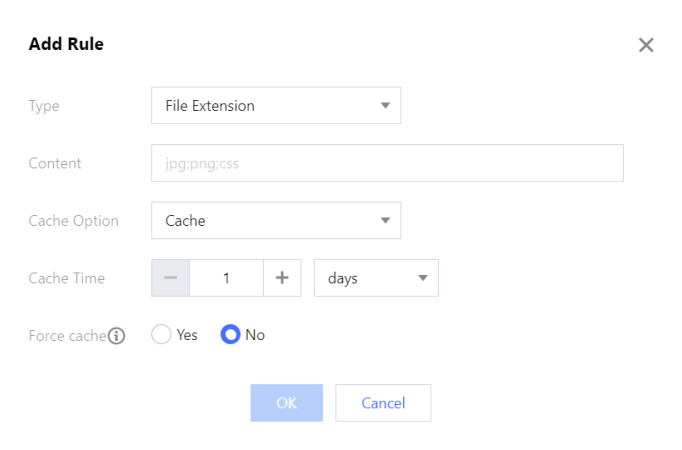Click the Add Rule dialog title
Screen dimensions: 682x450
(x=66, y=44)
